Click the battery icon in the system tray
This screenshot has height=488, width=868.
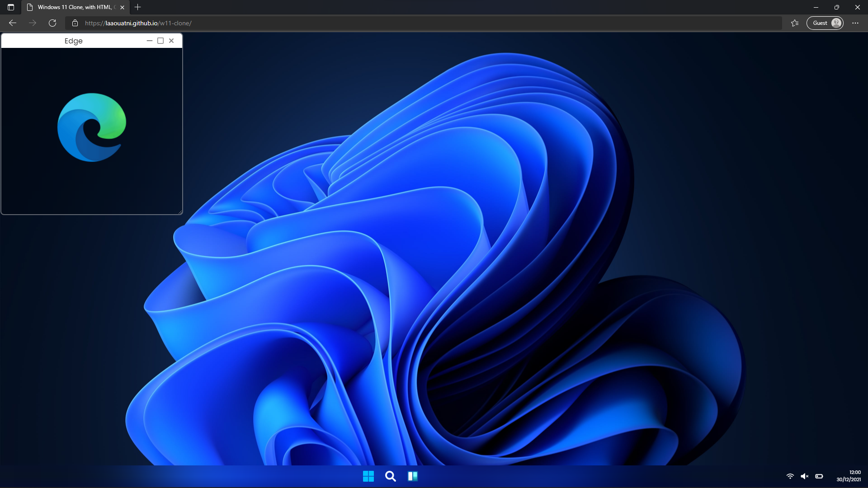click(819, 476)
